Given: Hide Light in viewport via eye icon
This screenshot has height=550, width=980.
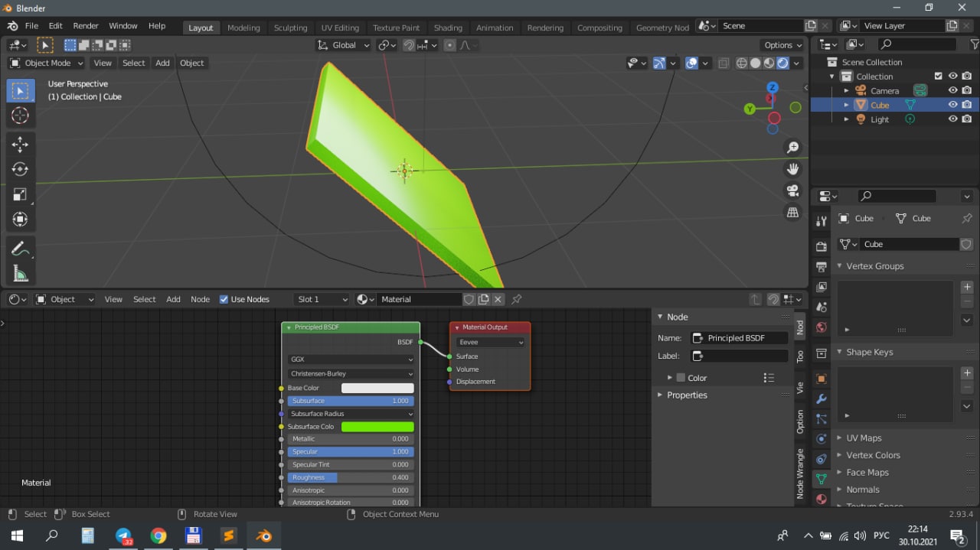Looking at the screenshot, I should (x=953, y=119).
